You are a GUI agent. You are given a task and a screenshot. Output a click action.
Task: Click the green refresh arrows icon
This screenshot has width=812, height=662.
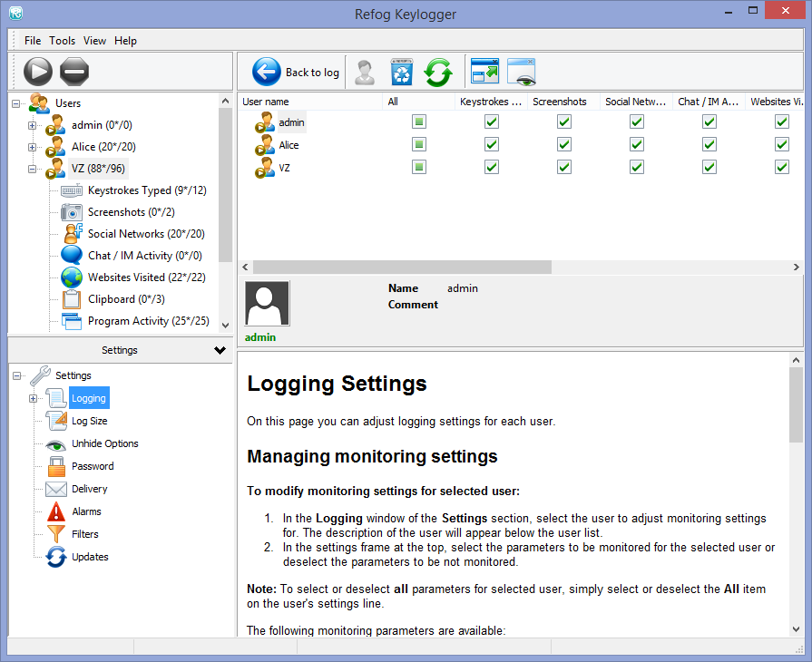[x=438, y=72]
